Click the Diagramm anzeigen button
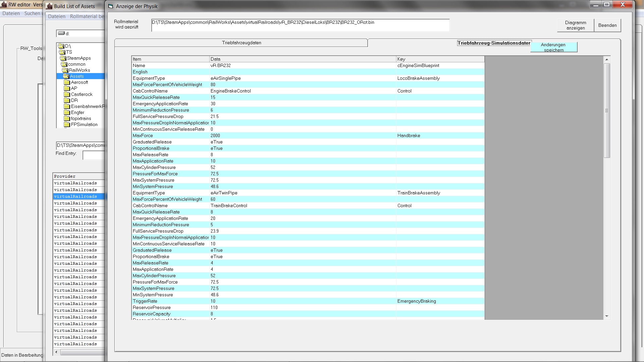This screenshot has width=644, height=362. click(x=575, y=25)
